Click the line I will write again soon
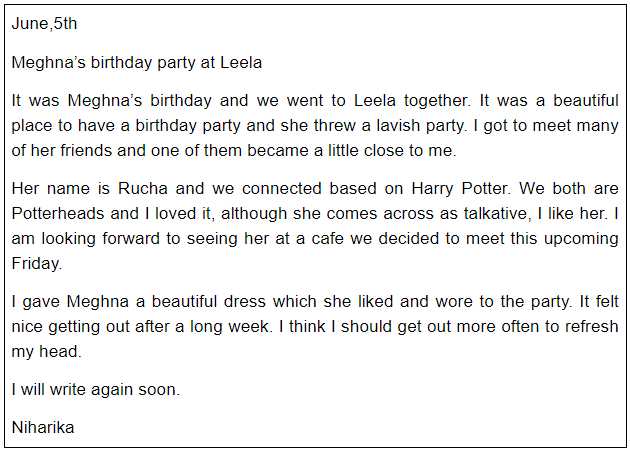The height and width of the screenshot is (453, 630). pyautogui.click(x=96, y=390)
